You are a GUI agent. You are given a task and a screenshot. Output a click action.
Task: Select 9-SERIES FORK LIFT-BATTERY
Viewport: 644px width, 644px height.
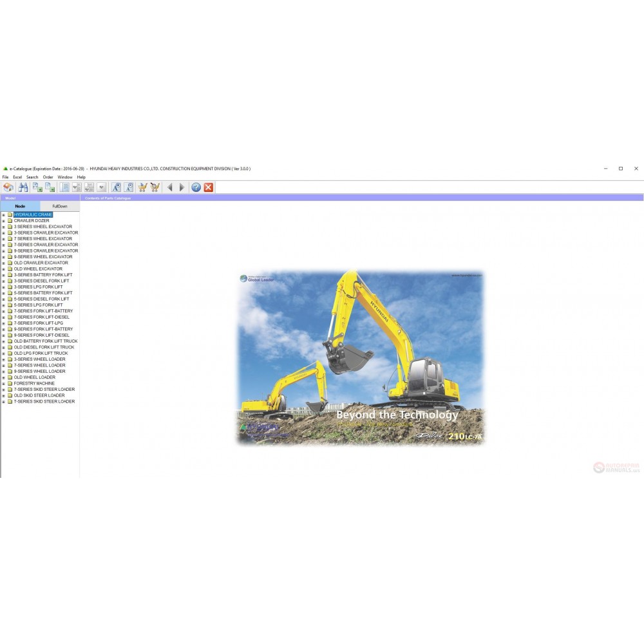point(44,329)
